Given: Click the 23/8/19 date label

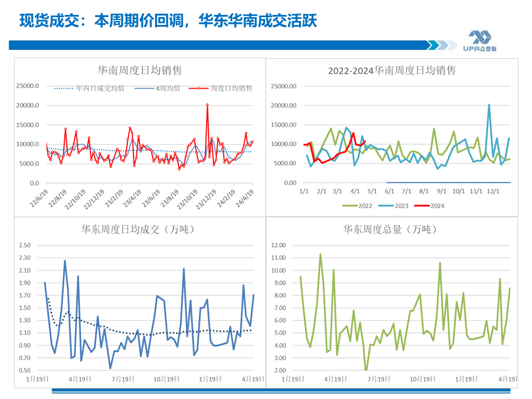Looking at the screenshot, I should tap(170, 198).
